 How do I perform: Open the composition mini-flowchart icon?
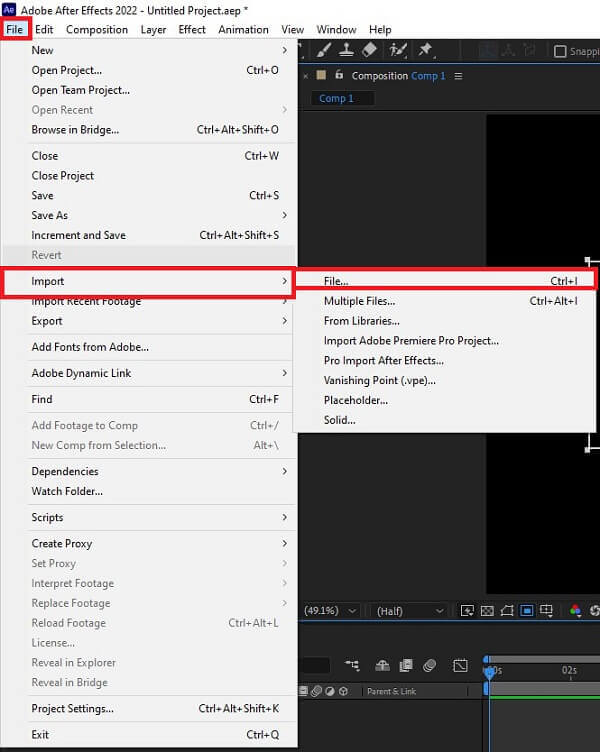352,665
